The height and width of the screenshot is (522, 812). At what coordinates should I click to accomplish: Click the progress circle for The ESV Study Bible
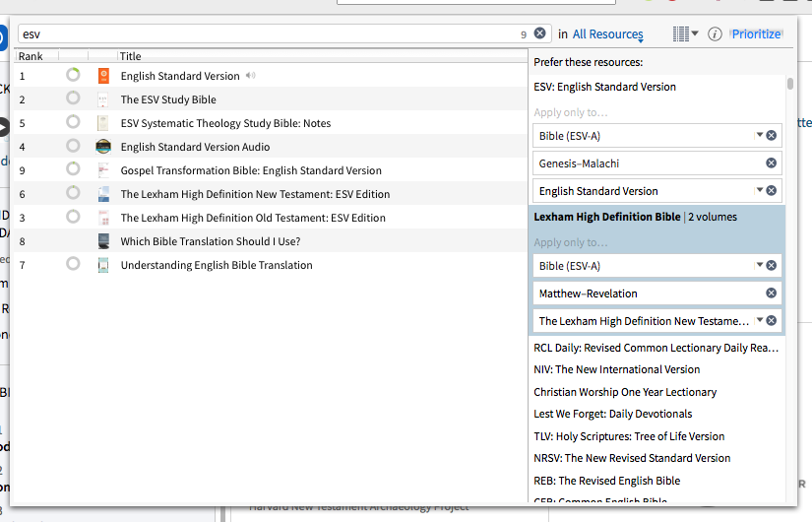(73, 98)
